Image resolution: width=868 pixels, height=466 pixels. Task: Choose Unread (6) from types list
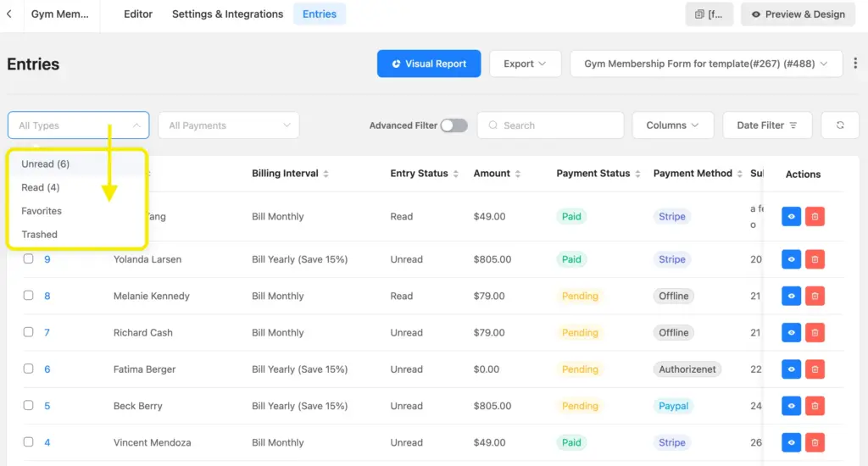(x=46, y=164)
